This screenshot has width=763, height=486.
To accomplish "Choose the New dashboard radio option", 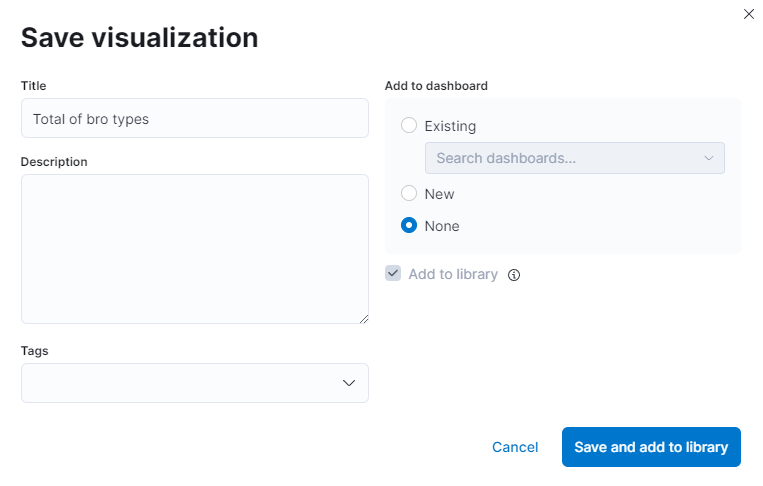I will [x=409, y=194].
